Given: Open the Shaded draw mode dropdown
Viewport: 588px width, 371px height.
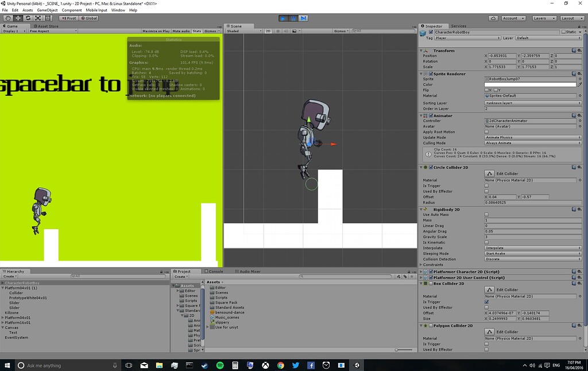Looking at the screenshot, I should [241, 32].
